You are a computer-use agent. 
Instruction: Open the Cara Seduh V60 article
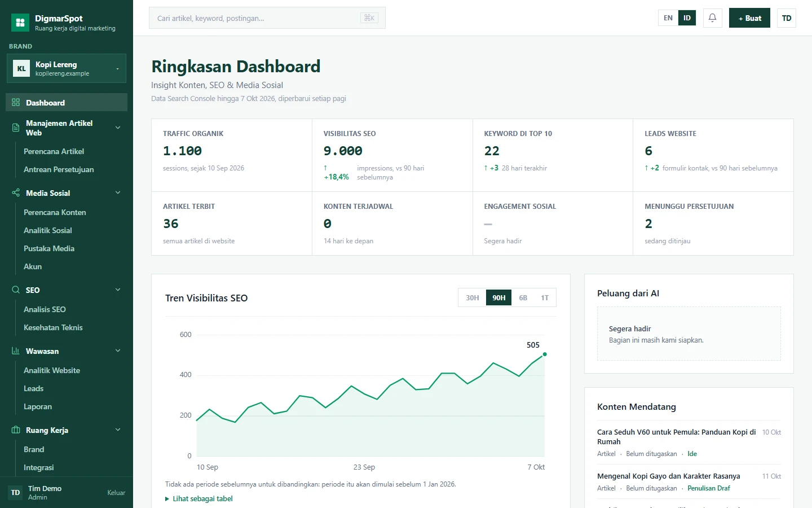tap(677, 437)
